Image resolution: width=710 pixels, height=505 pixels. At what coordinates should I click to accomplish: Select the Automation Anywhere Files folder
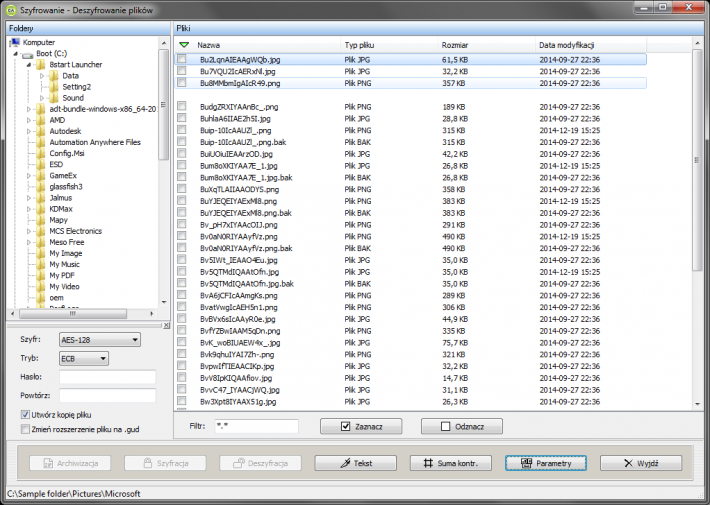pyautogui.click(x=95, y=142)
